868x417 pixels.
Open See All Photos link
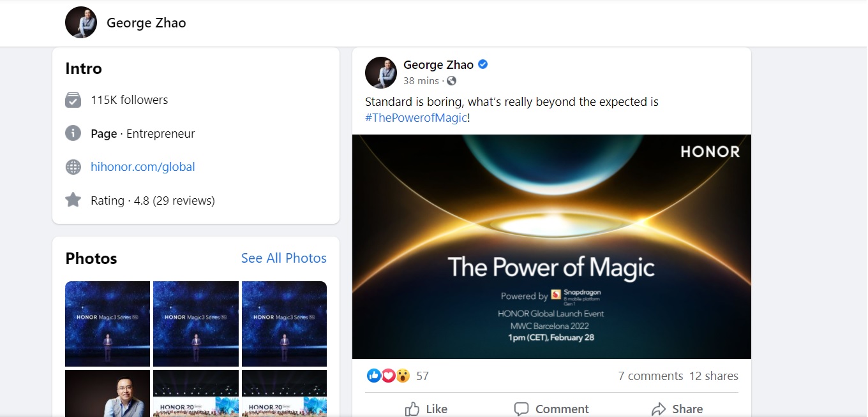tap(283, 258)
